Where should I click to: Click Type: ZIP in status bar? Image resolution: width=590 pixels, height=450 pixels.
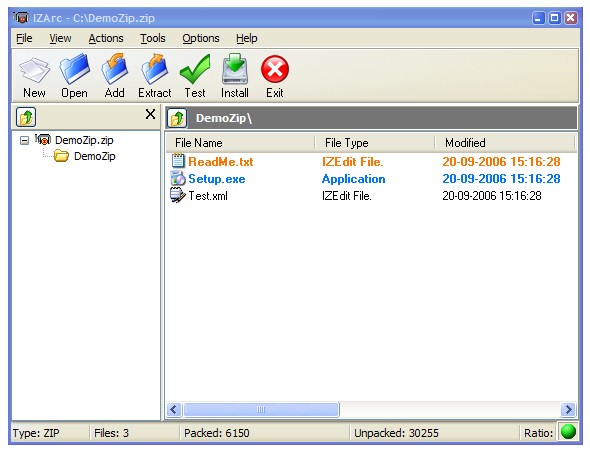coord(36,433)
